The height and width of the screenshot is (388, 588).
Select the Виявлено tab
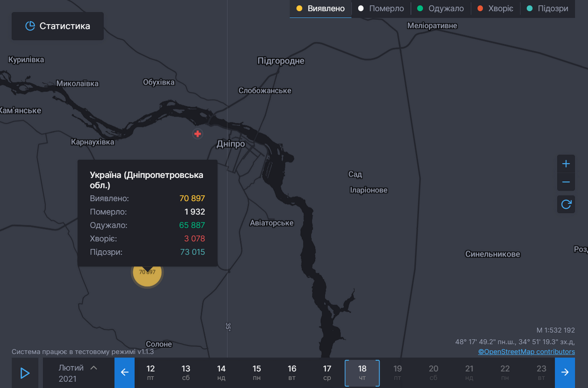(320, 9)
